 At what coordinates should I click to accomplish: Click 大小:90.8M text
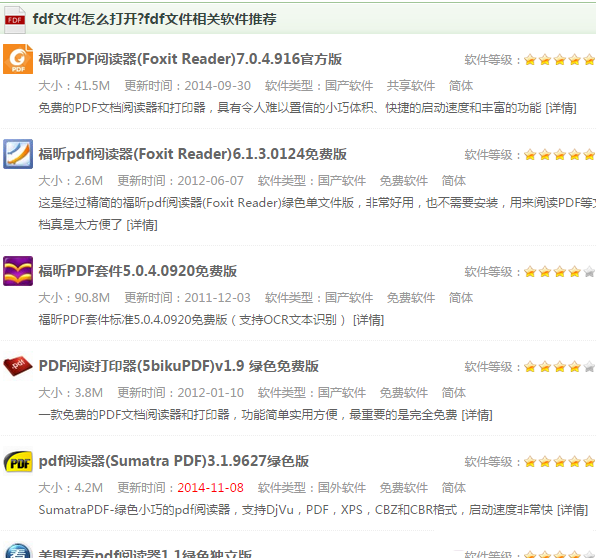pos(74,298)
